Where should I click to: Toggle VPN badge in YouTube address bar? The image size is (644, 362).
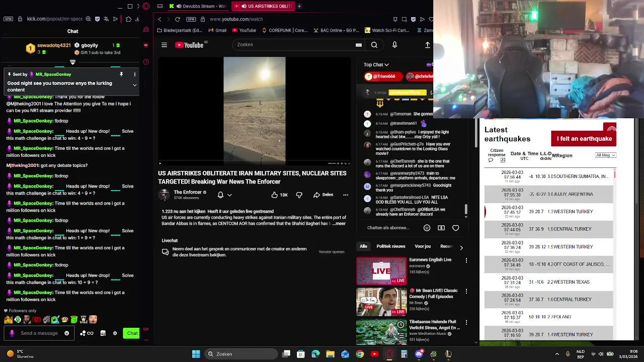pos(191,19)
